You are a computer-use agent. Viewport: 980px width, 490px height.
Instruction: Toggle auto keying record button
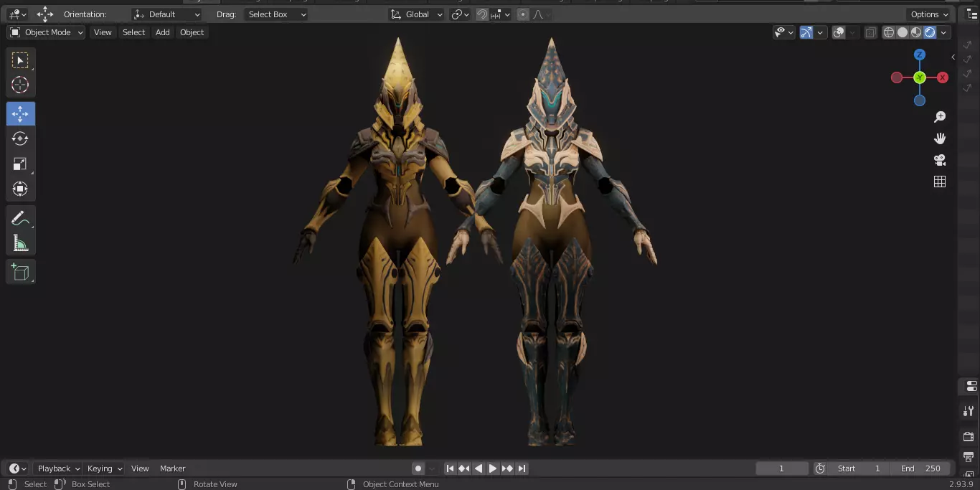click(x=418, y=468)
